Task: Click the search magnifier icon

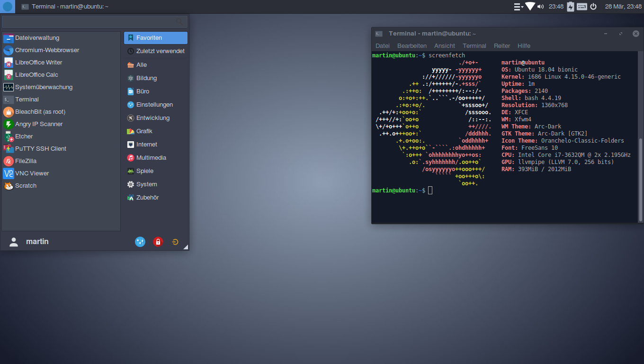Action: click(x=179, y=22)
